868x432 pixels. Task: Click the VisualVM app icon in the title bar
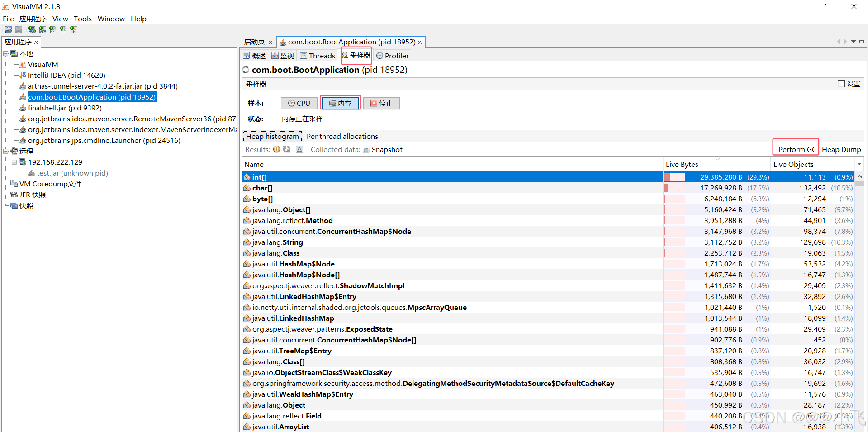pyautogui.click(x=5, y=6)
